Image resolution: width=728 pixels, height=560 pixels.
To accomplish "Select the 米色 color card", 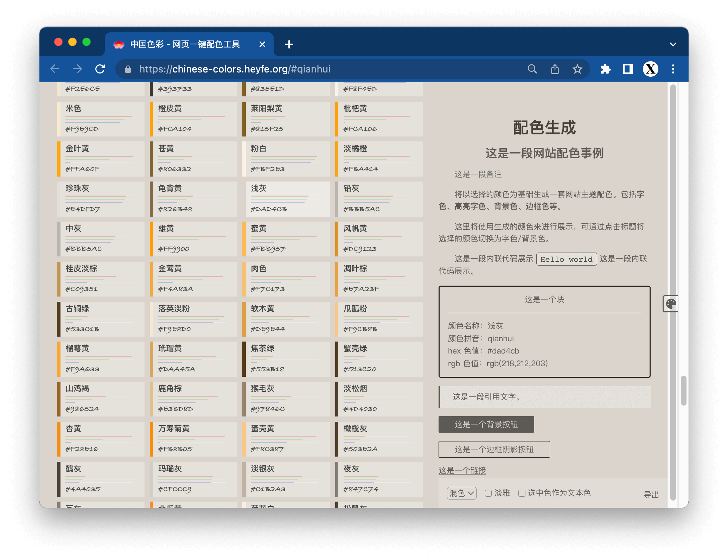I will pyautogui.click(x=101, y=119).
